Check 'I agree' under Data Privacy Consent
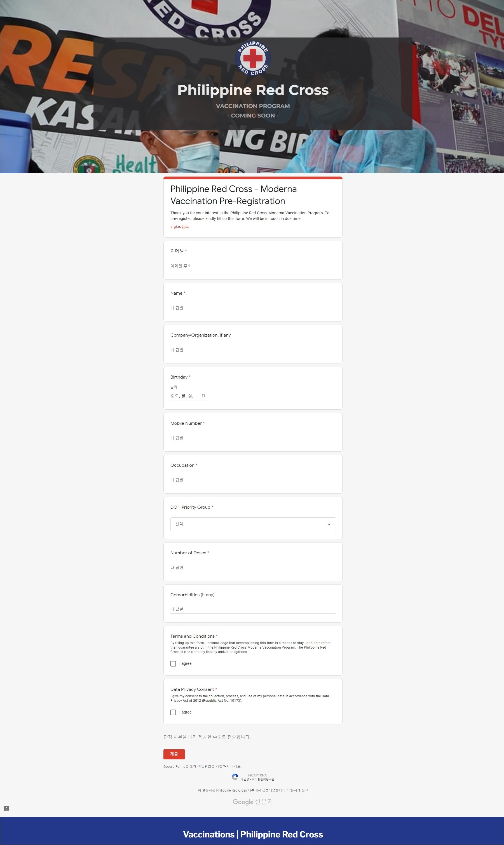Screen dimensions: 504x845 click(x=173, y=712)
